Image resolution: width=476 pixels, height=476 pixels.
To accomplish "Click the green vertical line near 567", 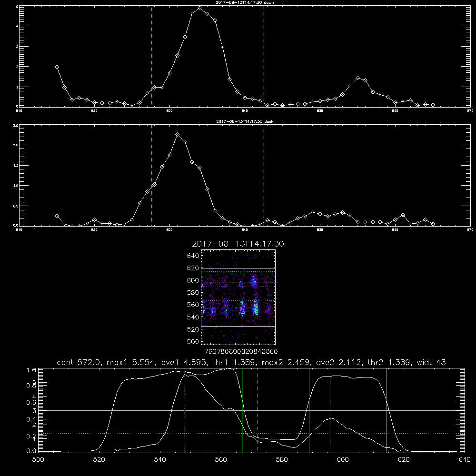I will (x=242, y=410).
